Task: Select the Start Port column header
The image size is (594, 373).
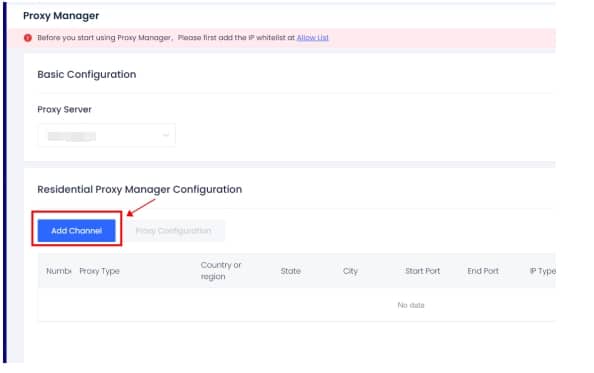Action: coord(422,271)
